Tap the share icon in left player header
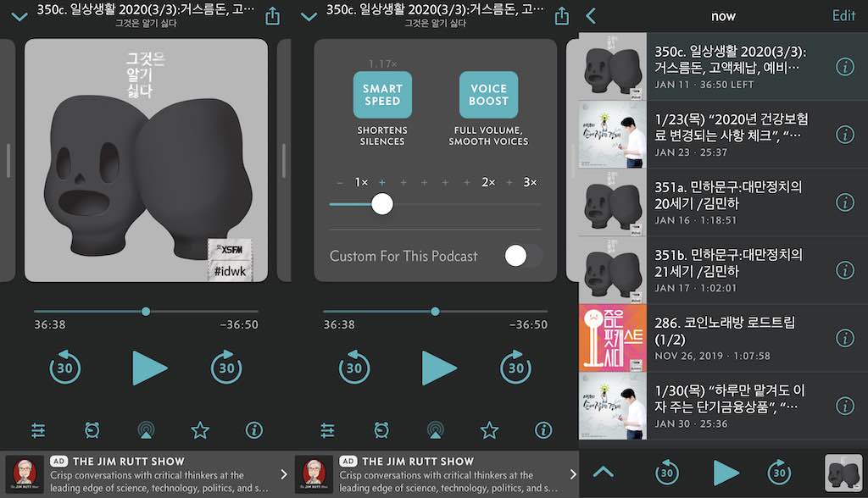This screenshot has width=868, height=498. (x=272, y=16)
